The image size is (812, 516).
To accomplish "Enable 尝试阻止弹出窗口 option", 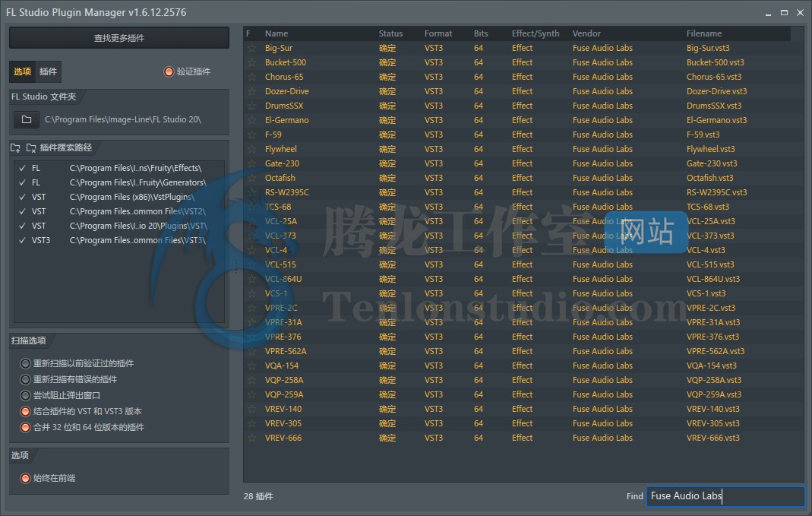I will (25, 395).
